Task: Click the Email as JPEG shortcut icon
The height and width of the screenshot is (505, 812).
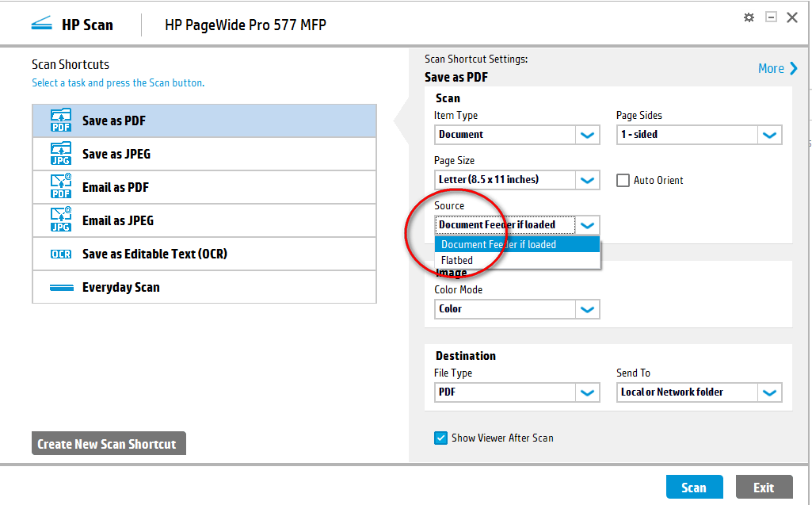Action: [60, 220]
